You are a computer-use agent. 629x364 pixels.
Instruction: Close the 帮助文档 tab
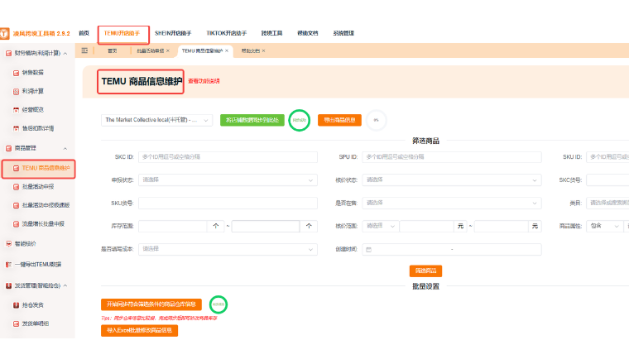pos(263,51)
